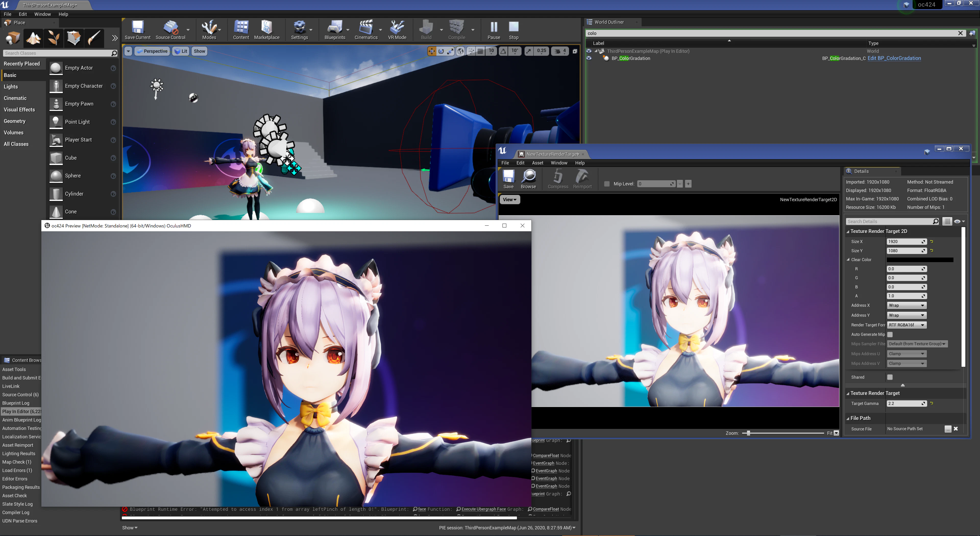The width and height of the screenshot is (980, 536).
Task: Pause the play-in-editor session
Action: coord(493,30)
